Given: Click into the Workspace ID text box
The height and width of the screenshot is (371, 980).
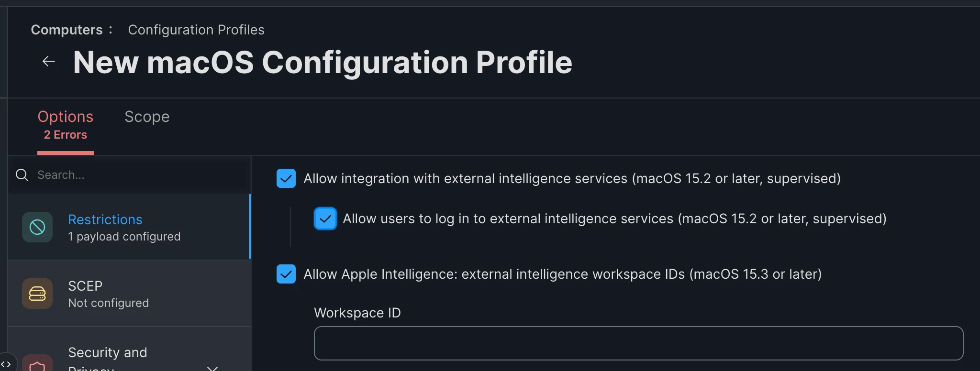Looking at the screenshot, I should [x=638, y=343].
